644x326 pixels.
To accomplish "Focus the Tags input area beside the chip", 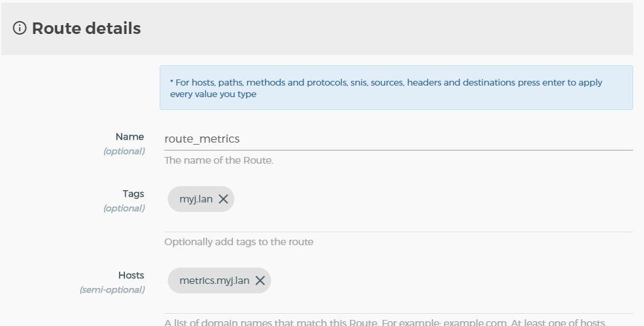I will click(x=435, y=200).
